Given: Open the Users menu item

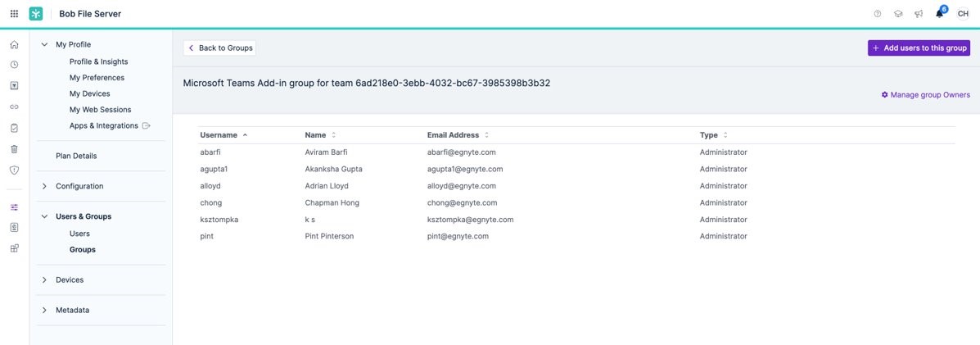Looking at the screenshot, I should [79, 234].
